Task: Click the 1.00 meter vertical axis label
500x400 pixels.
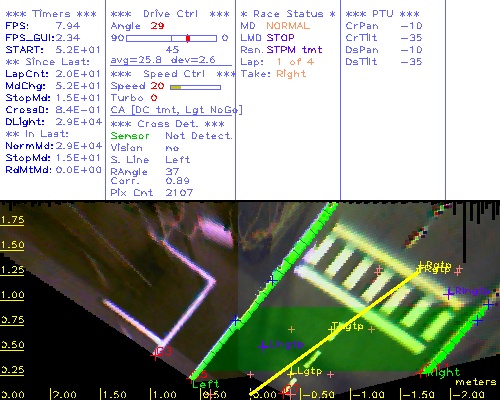Action: (12, 295)
